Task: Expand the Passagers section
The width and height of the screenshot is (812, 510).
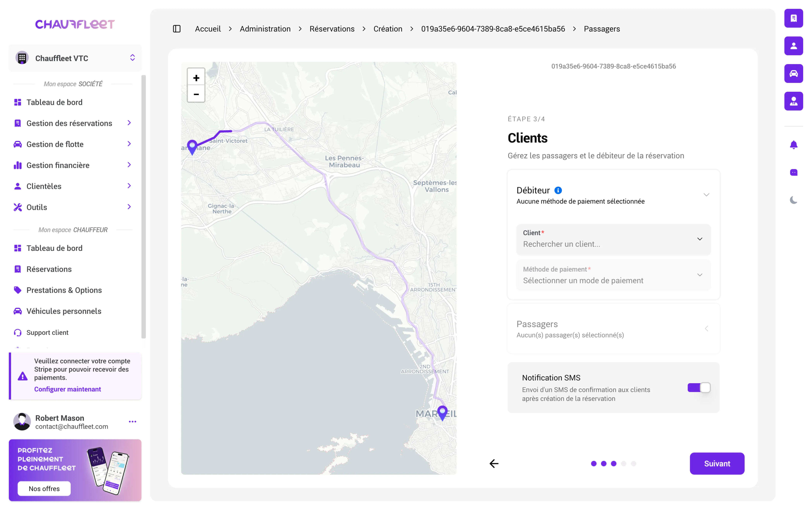Action: [613, 329]
